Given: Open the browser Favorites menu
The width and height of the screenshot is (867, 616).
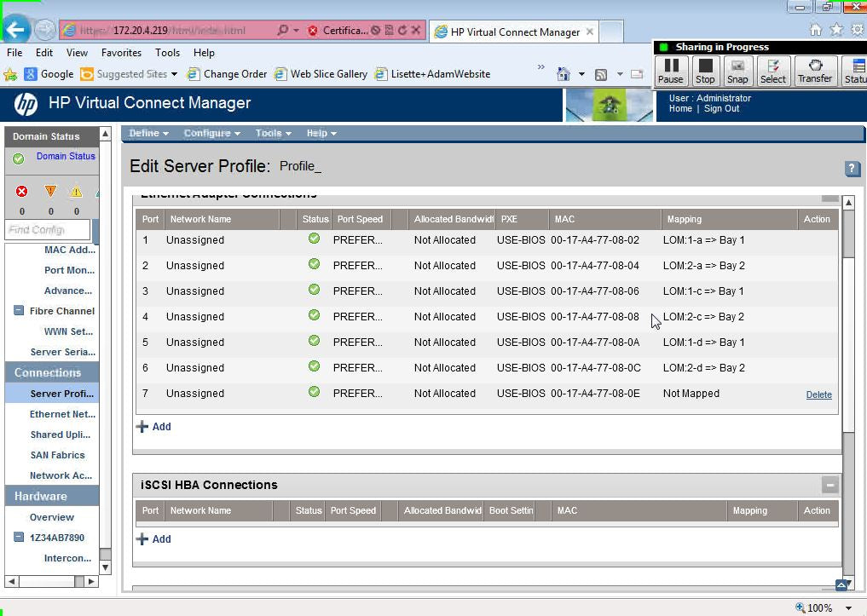Looking at the screenshot, I should point(121,53).
